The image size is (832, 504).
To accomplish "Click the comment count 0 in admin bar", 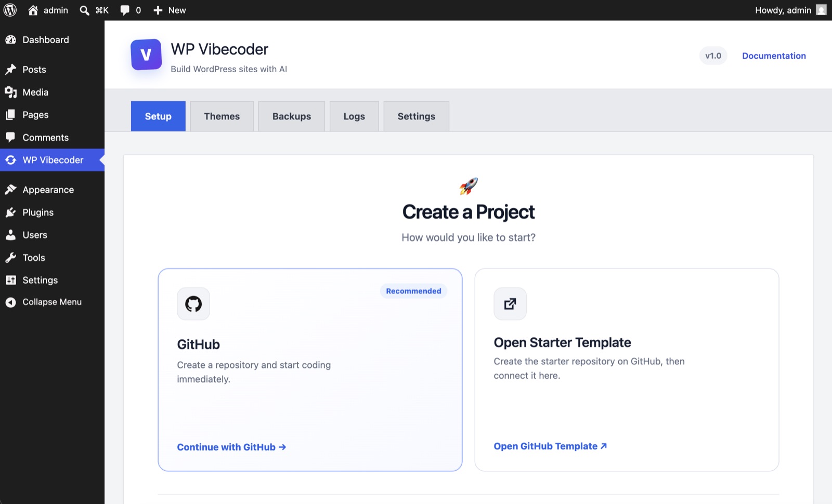I will click(138, 10).
